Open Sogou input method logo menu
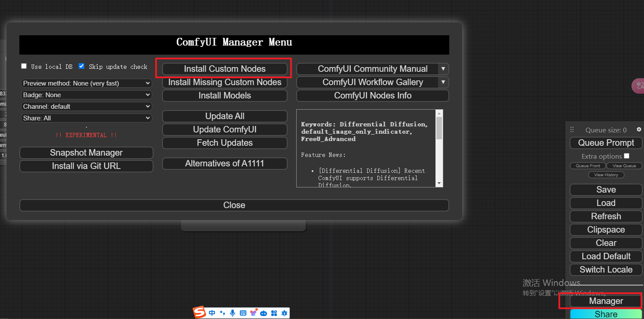The image size is (644, 319). (x=199, y=313)
